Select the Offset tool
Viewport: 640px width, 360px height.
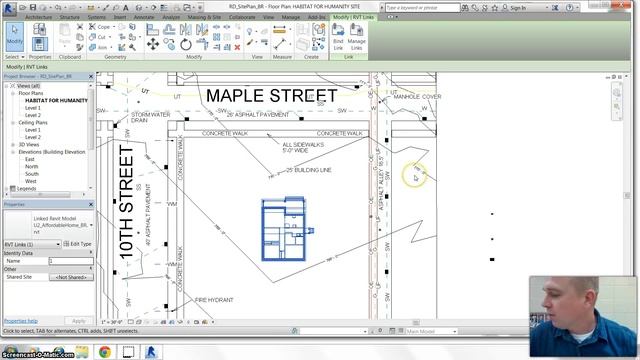[x=169, y=29]
